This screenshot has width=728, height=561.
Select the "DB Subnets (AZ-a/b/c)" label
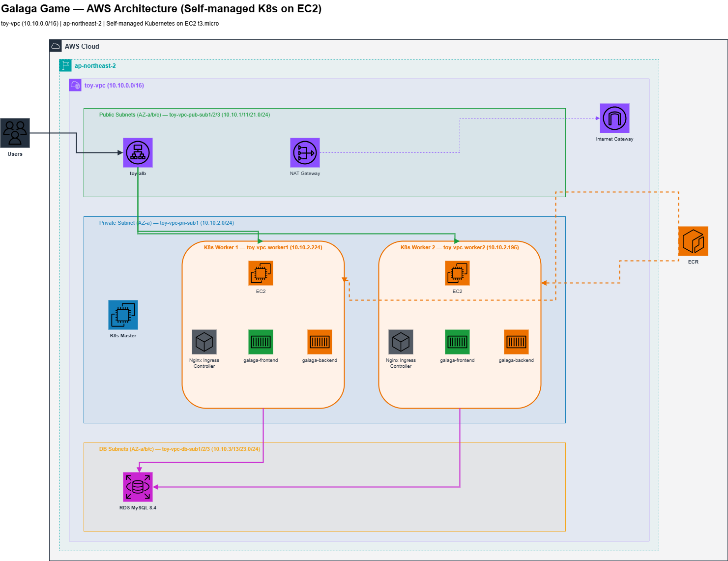tap(179, 449)
